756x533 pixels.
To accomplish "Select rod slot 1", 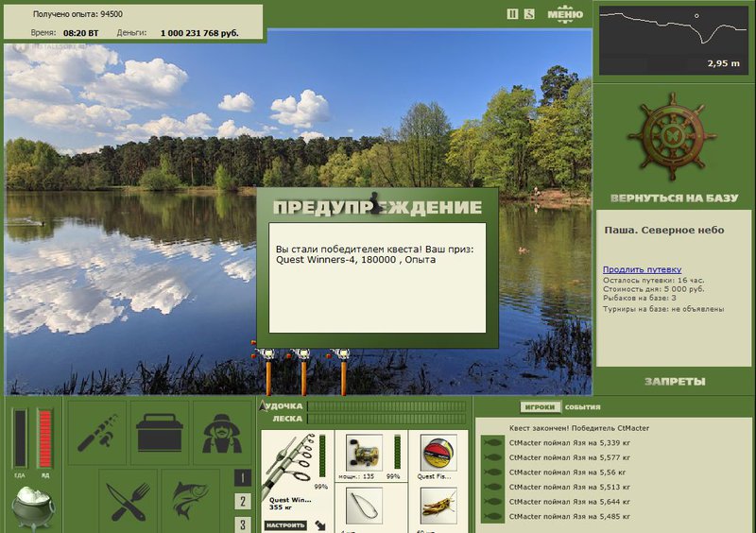I will click(243, 478).
